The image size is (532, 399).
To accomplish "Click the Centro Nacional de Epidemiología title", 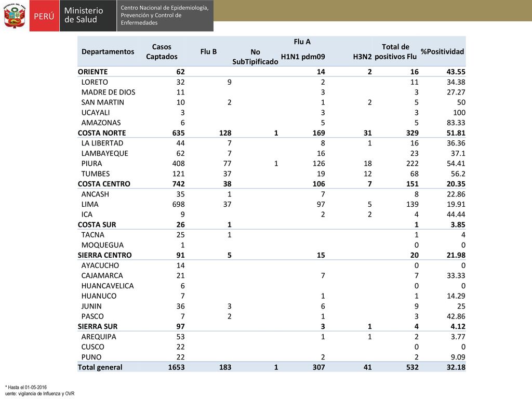I will coord(165,15).
